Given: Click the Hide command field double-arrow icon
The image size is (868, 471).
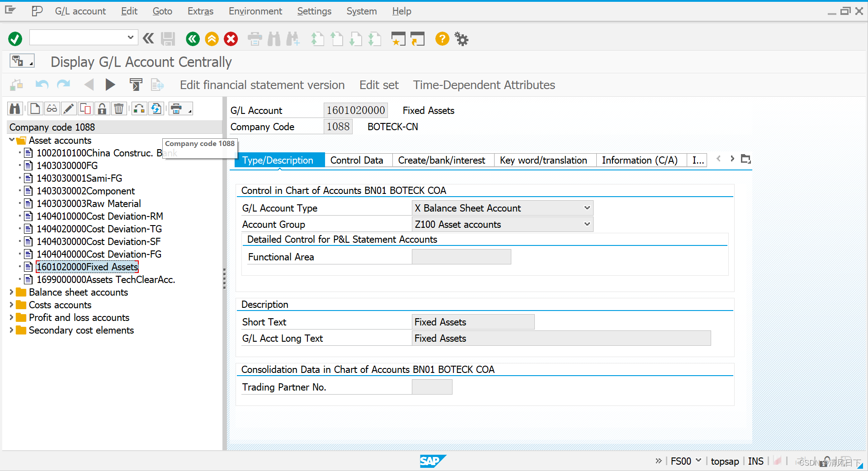Looking at the screenshot, I should (148, 38).
